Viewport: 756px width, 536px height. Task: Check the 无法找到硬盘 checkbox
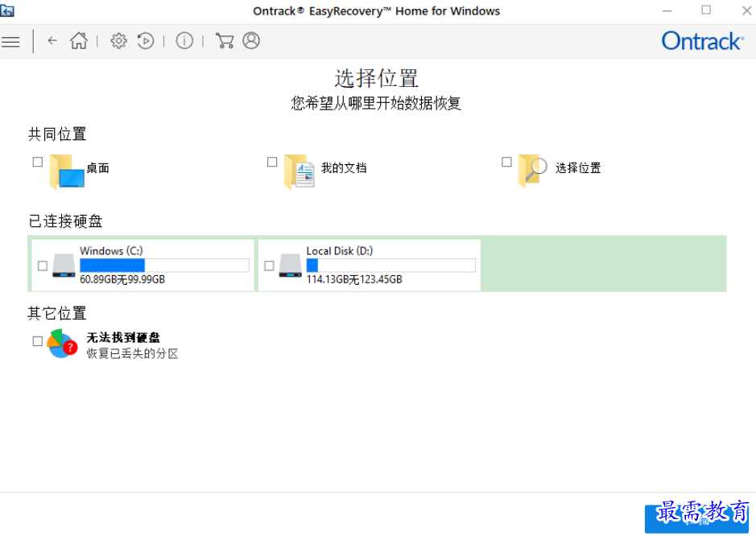[x=38, y=341]
